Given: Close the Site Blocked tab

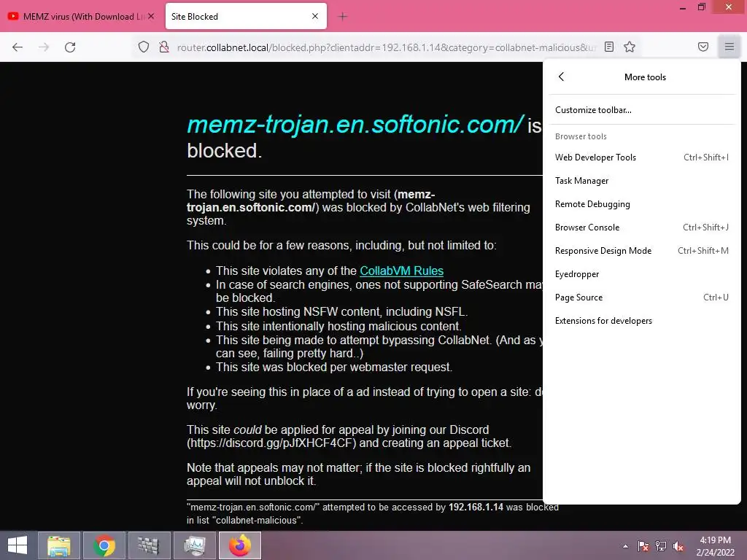Looking at the screenshot, I should [x=315, y=16].
